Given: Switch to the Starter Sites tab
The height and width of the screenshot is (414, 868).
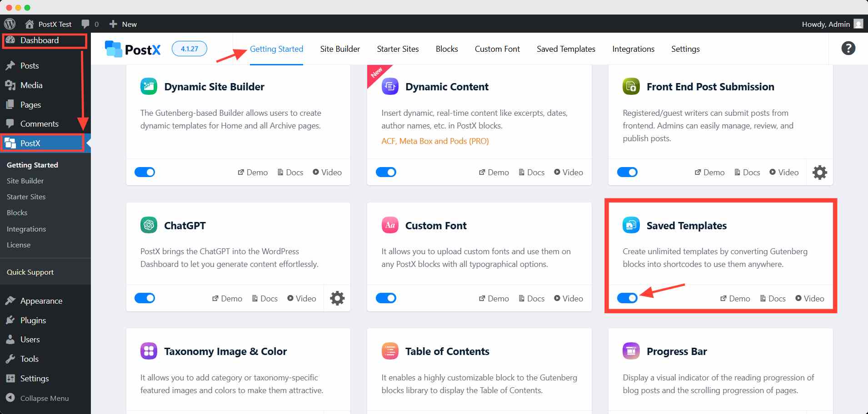Looking at the screenshot, I should [398, 49].
